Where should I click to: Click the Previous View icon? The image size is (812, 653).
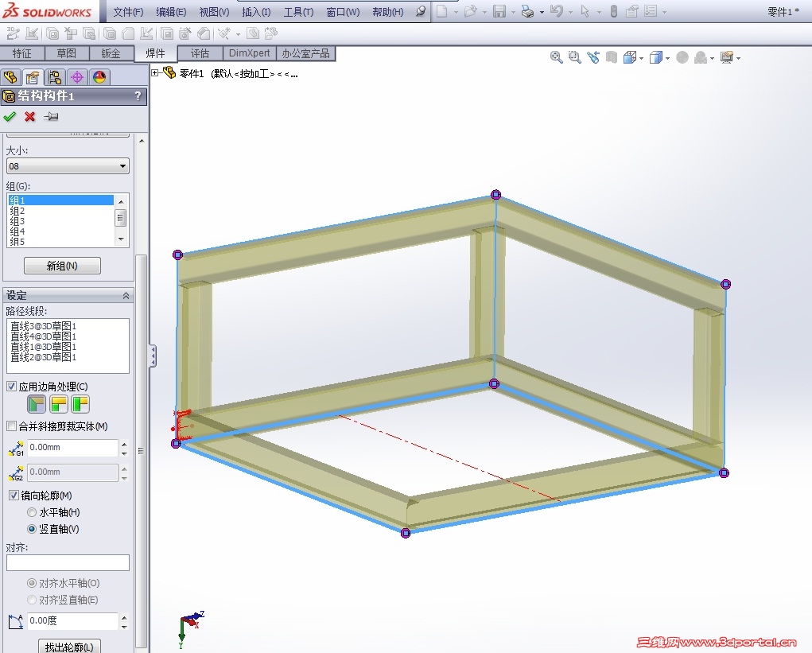click(x=593, y=57)
